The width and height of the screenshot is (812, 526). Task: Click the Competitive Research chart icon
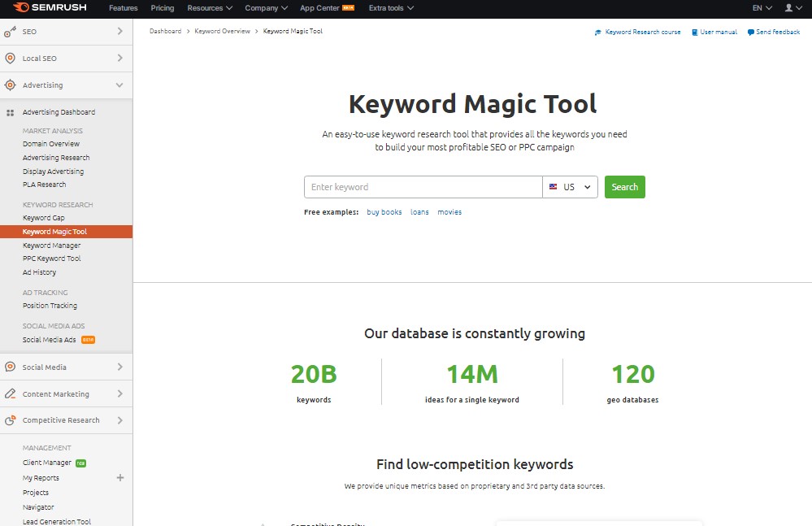click(x=10, y=420)
